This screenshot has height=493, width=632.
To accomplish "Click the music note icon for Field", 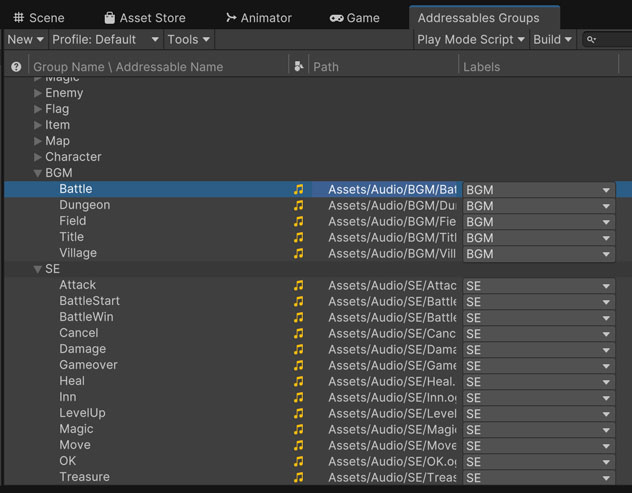I will (x=299, y=221).
